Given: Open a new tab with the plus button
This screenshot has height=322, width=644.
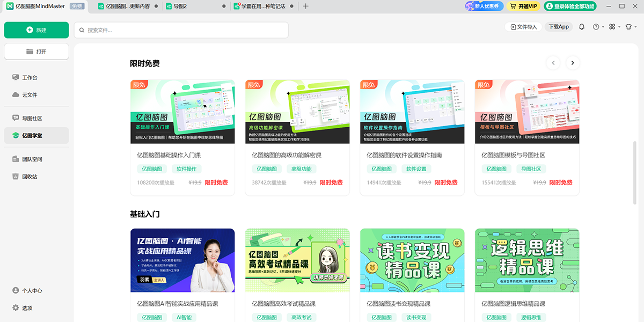Looking at the screenshot, I should [x=306, y=7].
